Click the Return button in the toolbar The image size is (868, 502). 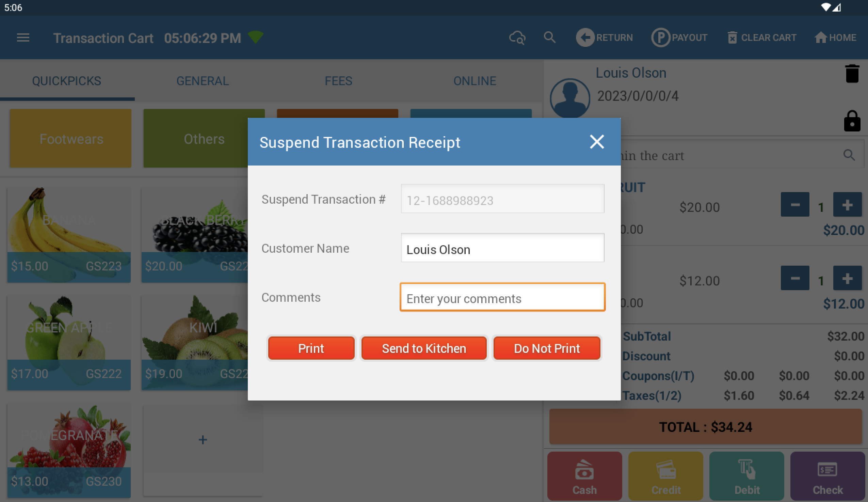coord(605,37)
